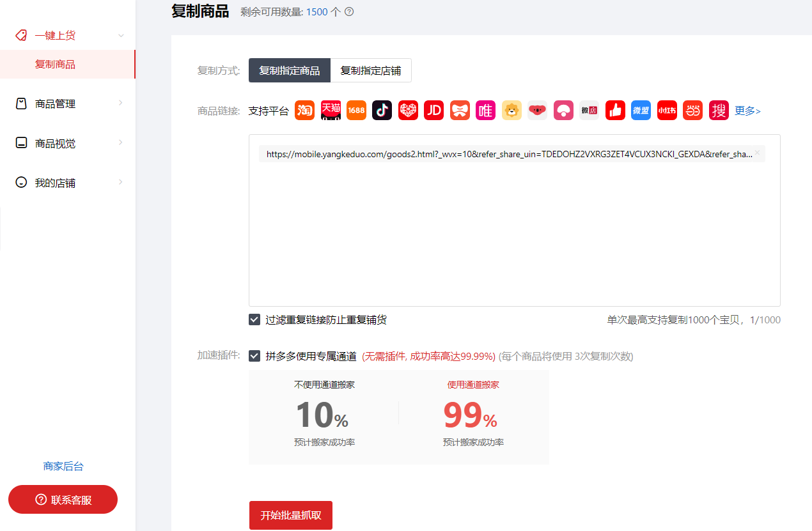Viewport: 812px width, 531px height.
Task: Remove the yangkeduo product link tag
Action: tap(757, 153)
